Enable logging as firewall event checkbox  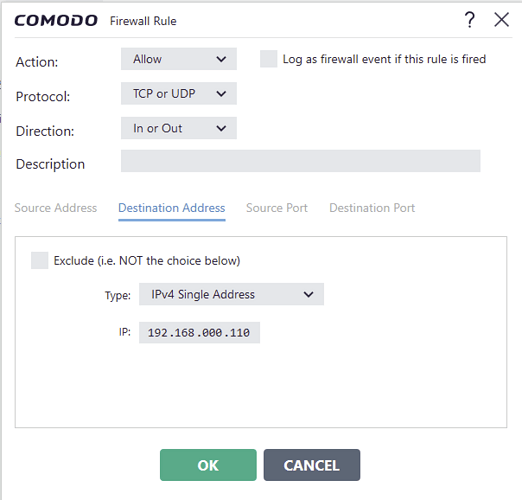(x=269, y=59)
